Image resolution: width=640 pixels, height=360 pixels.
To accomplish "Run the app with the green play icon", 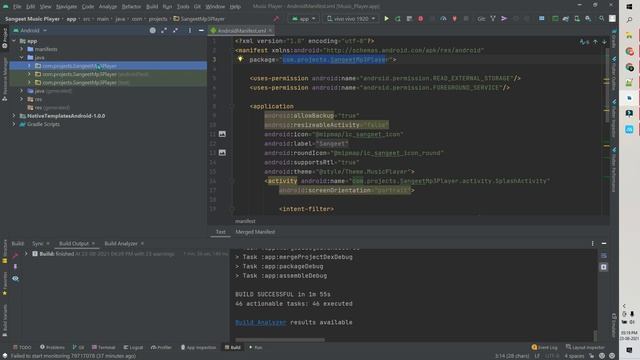I will 386,19.
